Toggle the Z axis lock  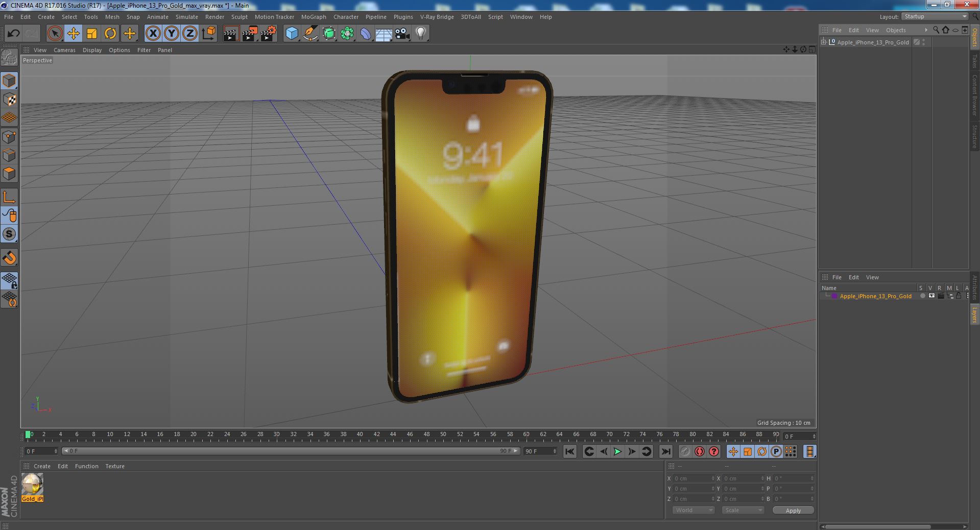tap(190, 34)
